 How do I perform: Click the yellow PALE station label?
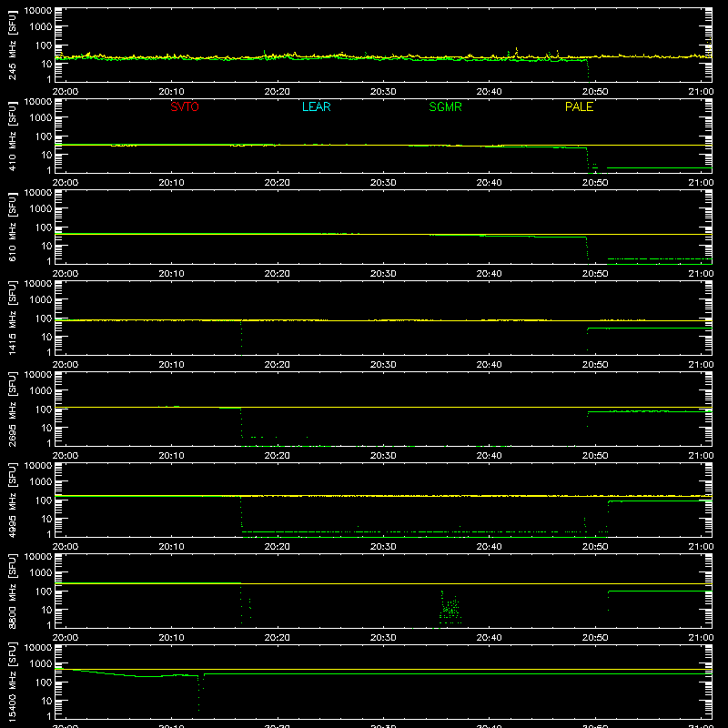(579, 106)
